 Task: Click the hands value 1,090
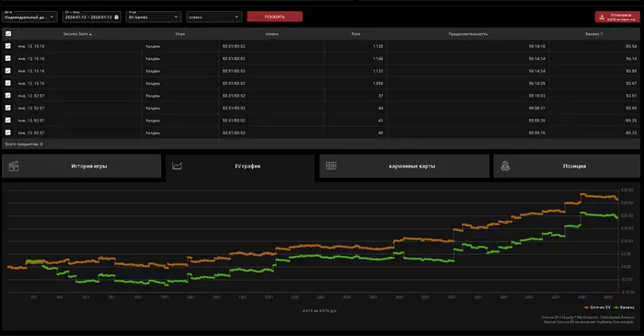378,84
